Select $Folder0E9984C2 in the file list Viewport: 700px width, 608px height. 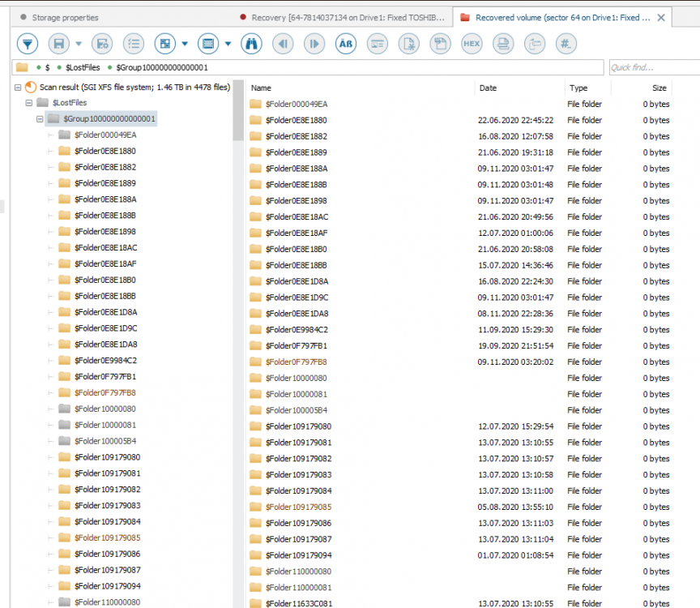pyautogui.click(x=297, y=330)
